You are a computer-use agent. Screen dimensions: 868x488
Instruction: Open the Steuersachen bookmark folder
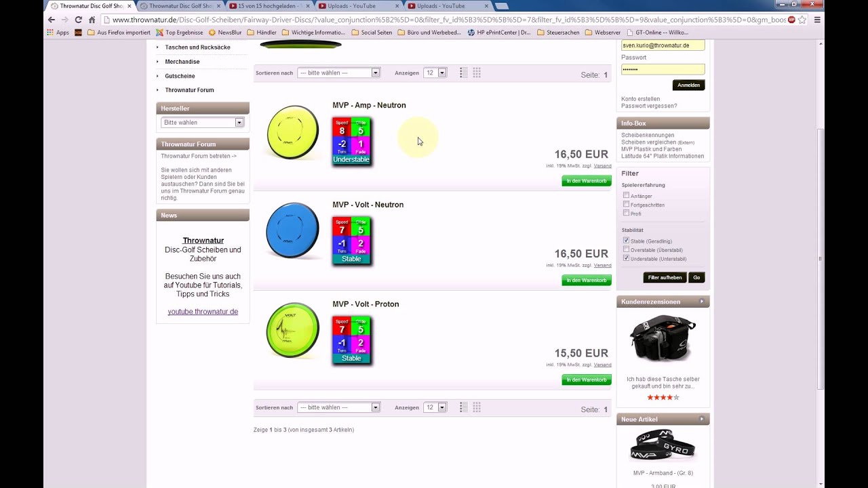[558, 32]
